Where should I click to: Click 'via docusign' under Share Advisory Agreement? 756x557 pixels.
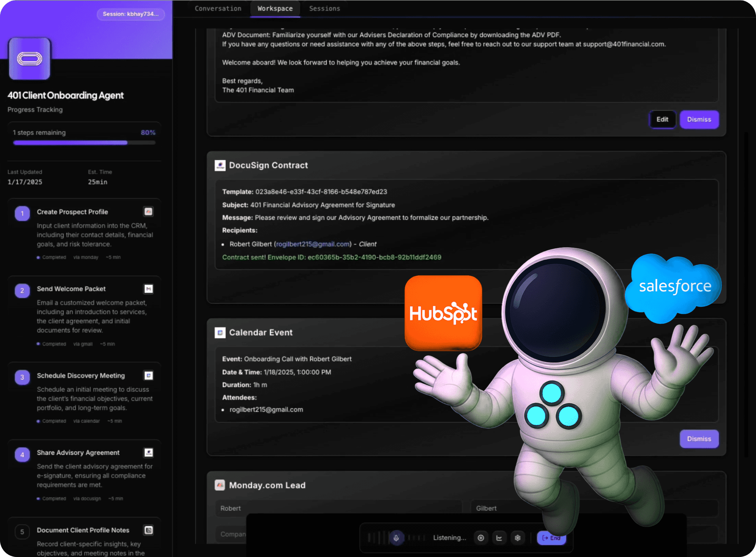pos(87,498)
